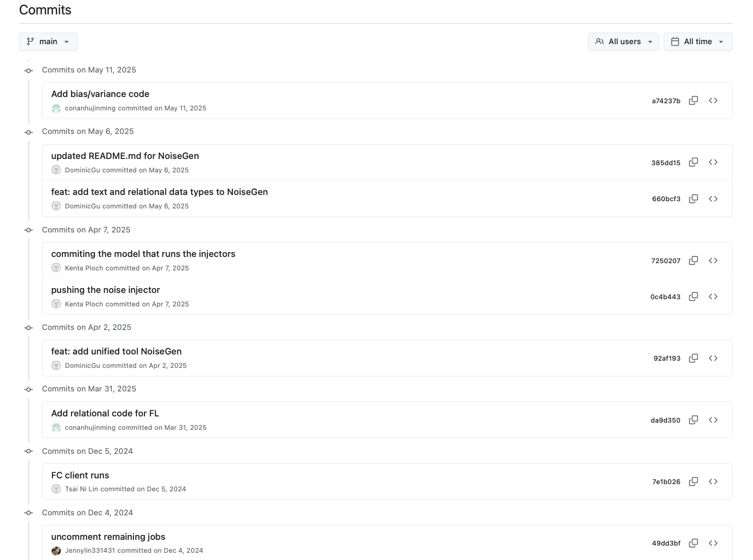Open "feat: add unified tool NoiseGen" commit
753x560 pixels.
[116, 352]
